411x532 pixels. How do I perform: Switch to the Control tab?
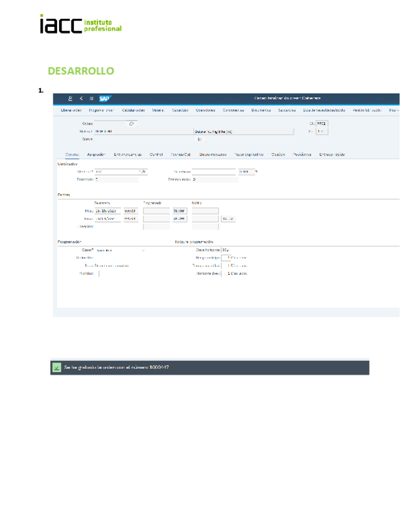click(x=156, y=155)
